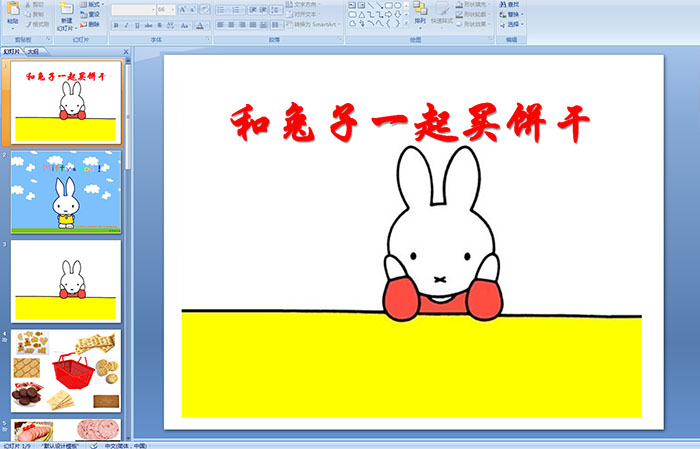Select the straight line shape
Image resolution: width=700 pixels, height=449 pixels.
pyautogui.click(x=371, y=5)
